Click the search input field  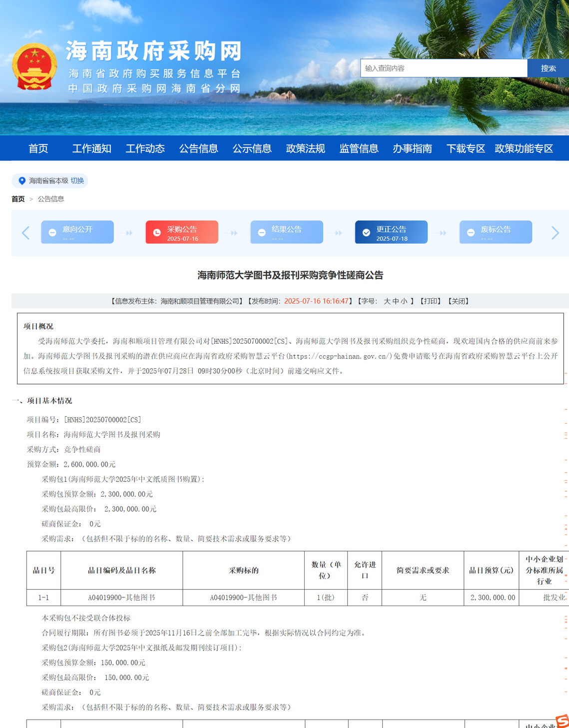(x=443, y=68)
